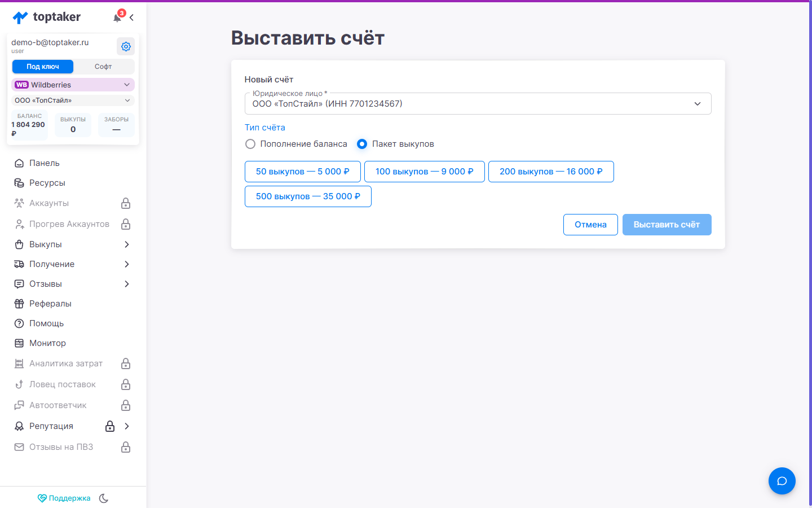Click demo-b@toptaker.ru account email
This screenshot has width=812, height=508.
(50, 42)
